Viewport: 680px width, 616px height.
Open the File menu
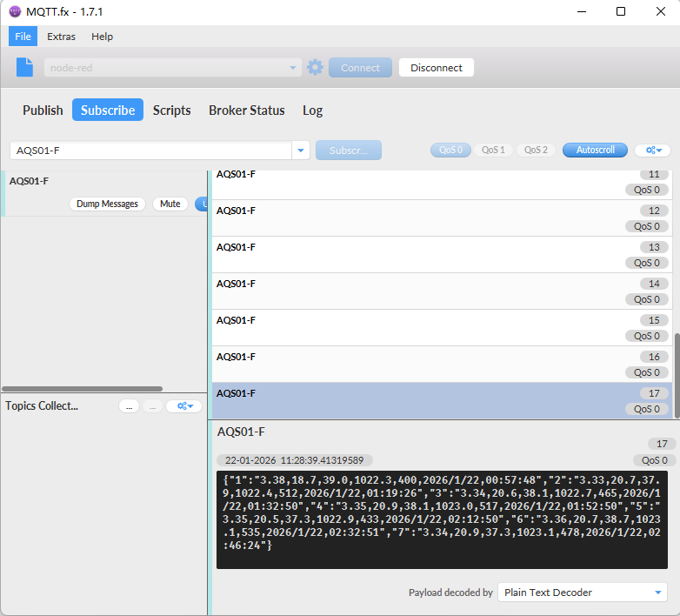tap(23, 37)
